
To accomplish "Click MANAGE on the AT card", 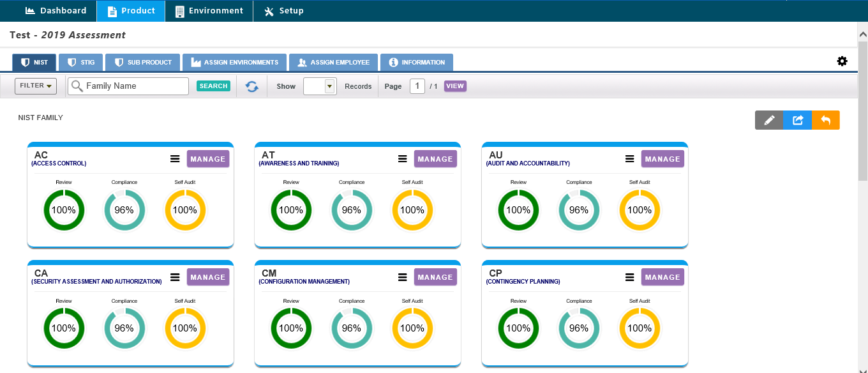I will (x=435, y=159).
